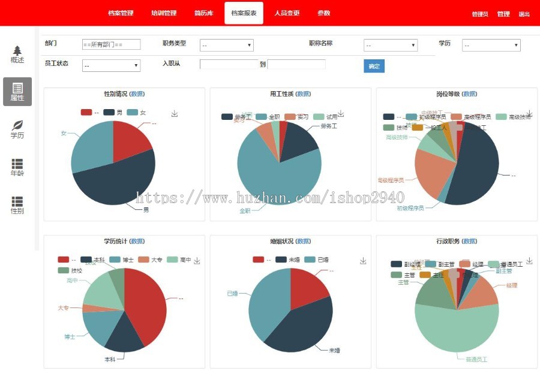
Task: Open the 概述 overview sidebar icon
Action: tap(17, 55)
